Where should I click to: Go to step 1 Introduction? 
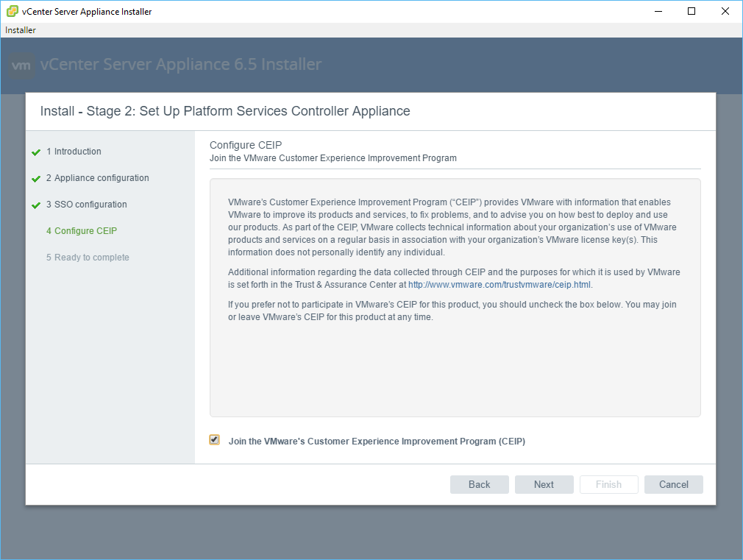pos(74,152)
